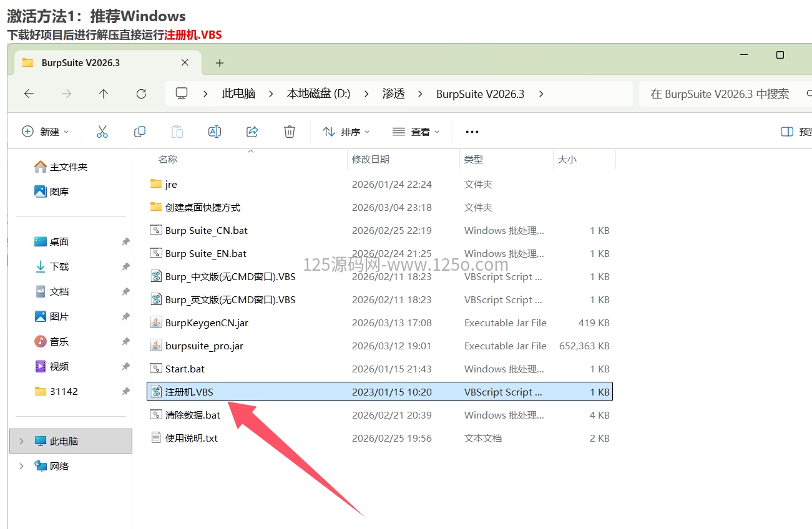This screenshot has width=812, height=529.
Task: Click the Copy icon in toolbar
Action: point(140,132)
